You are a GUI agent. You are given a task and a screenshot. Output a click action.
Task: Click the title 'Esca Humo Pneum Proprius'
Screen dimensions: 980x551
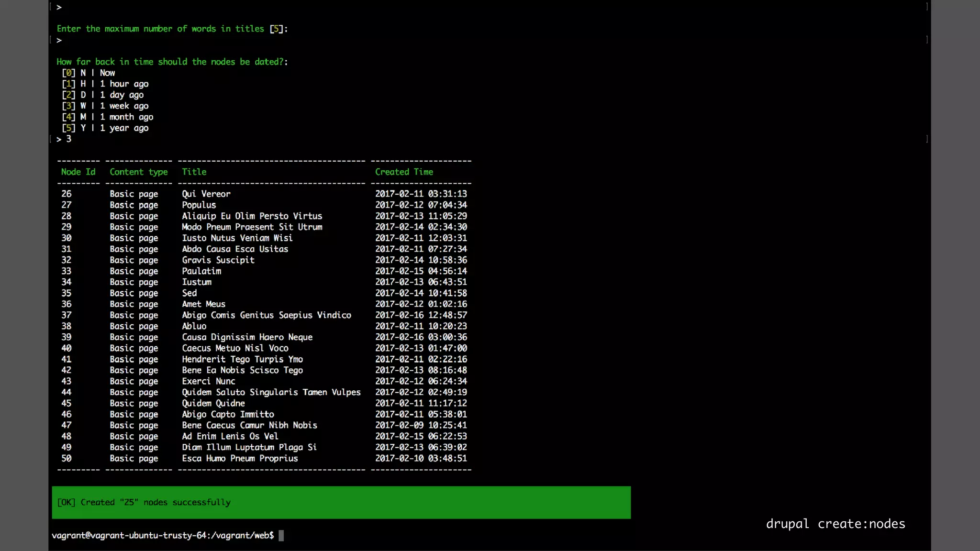240,458
